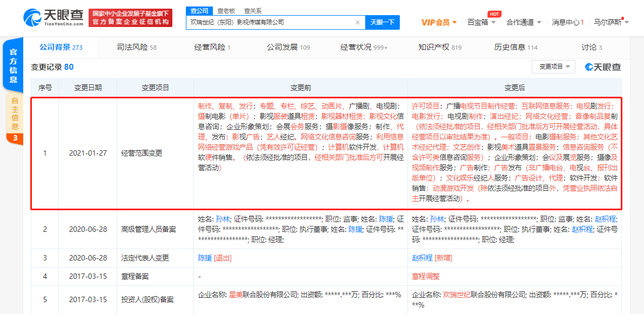644x314 pixels.
Task: Click the 高级管理人员备案 cell
Action: (x=155, y=229)
